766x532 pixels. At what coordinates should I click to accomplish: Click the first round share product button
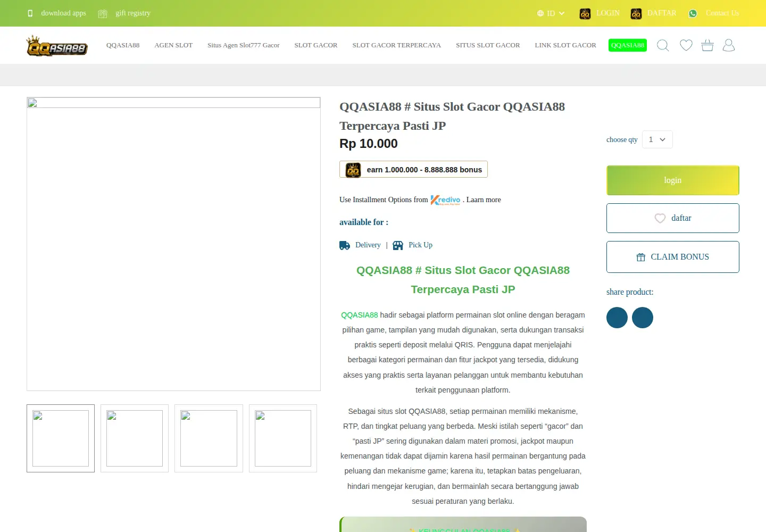617,318
